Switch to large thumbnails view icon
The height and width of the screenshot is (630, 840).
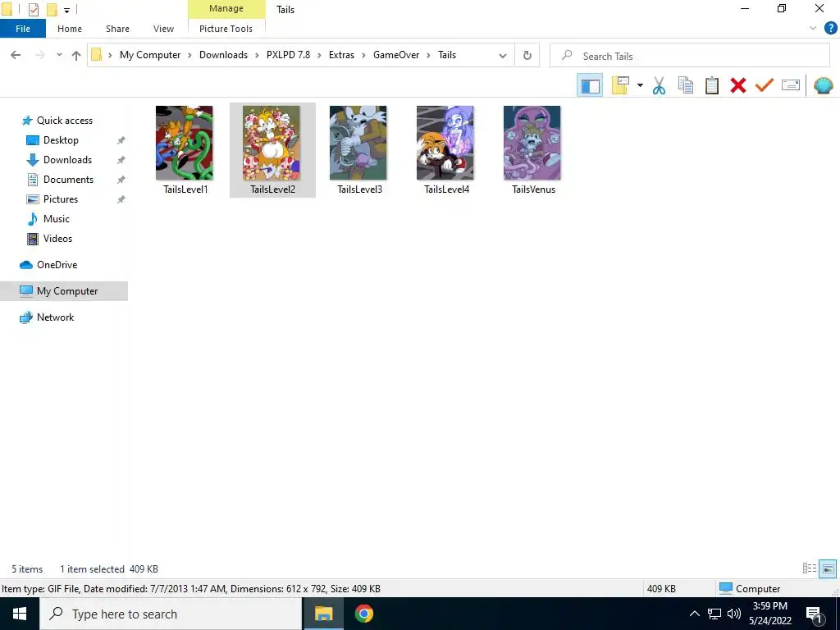pos(828,568)
